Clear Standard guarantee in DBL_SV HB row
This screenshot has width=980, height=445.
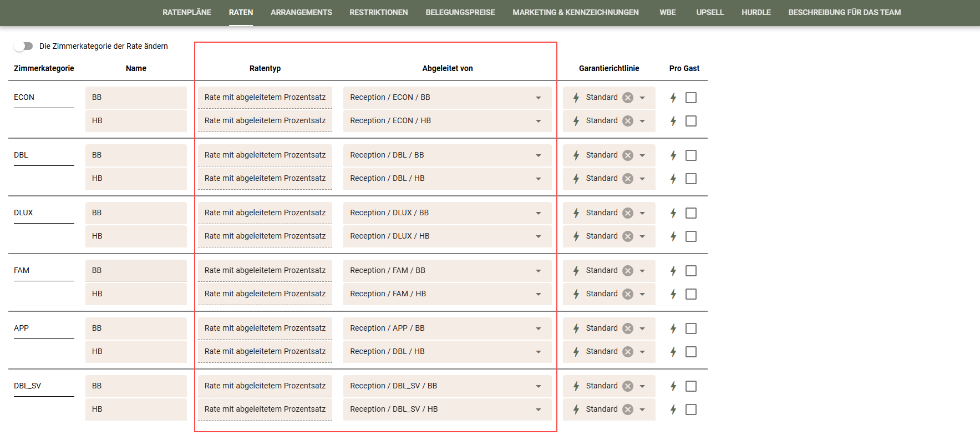click(628, 409)
